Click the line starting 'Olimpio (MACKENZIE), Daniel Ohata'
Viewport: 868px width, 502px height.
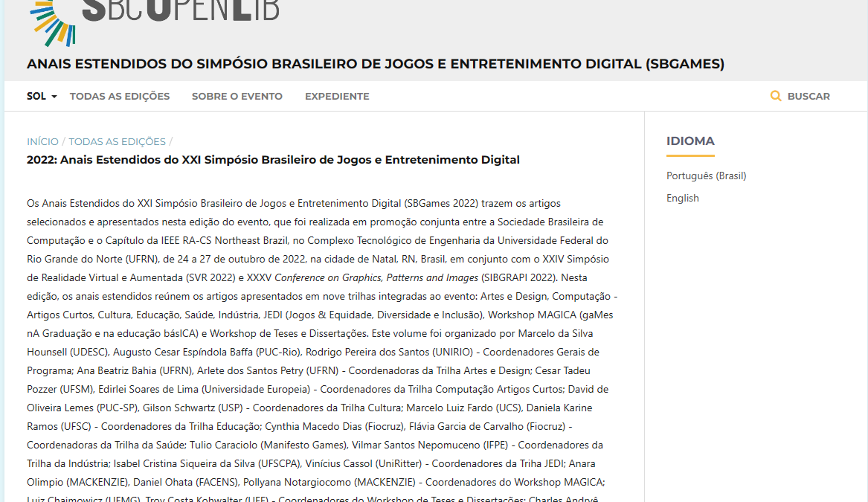(315, 482)
